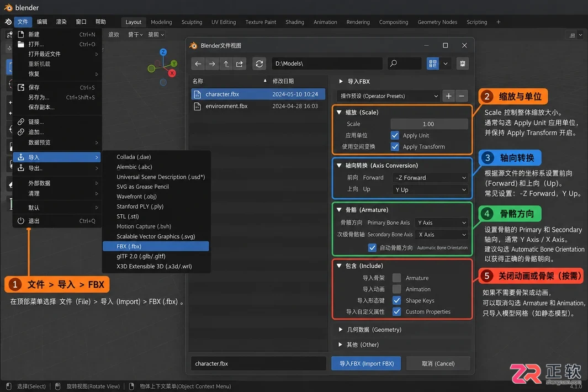588x392 pixels.
Task: Adjust the Scale 1.00 value field
Action: coord(429,124)
